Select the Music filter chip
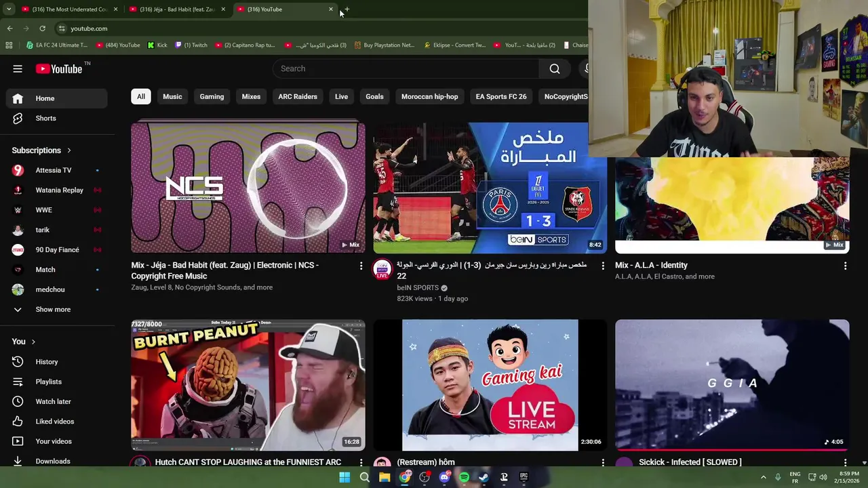 (x=172, y=96)
